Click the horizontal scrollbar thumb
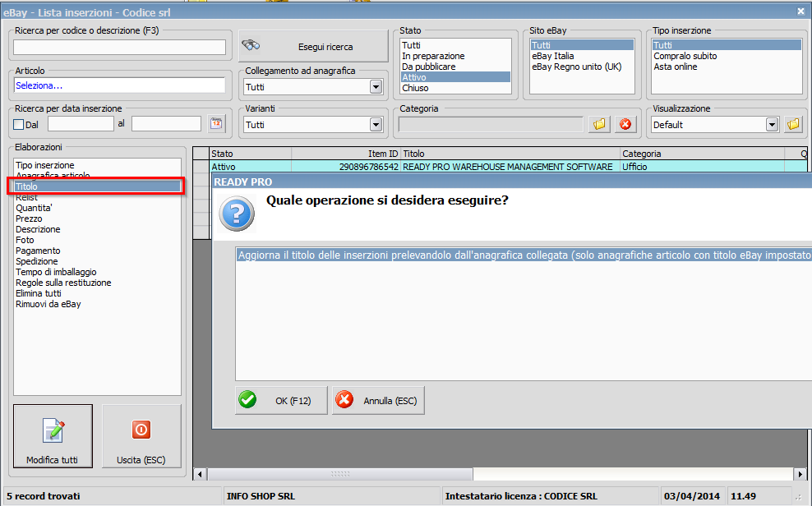812x506 pixels. 340,474
